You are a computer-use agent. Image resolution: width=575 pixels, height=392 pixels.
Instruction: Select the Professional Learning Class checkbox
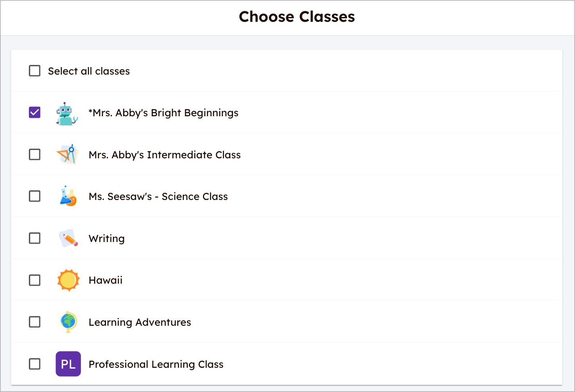pos(35,364)
